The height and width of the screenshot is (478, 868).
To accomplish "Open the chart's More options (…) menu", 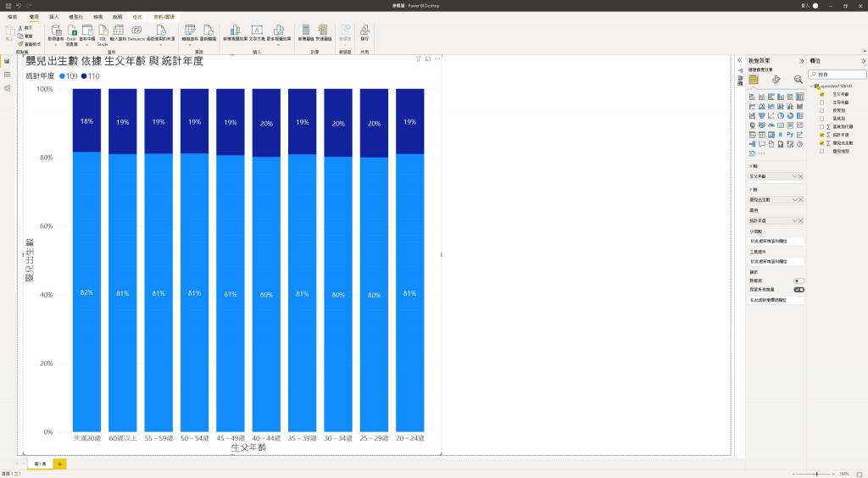I will pyautogui.click(x=437, y=59).
